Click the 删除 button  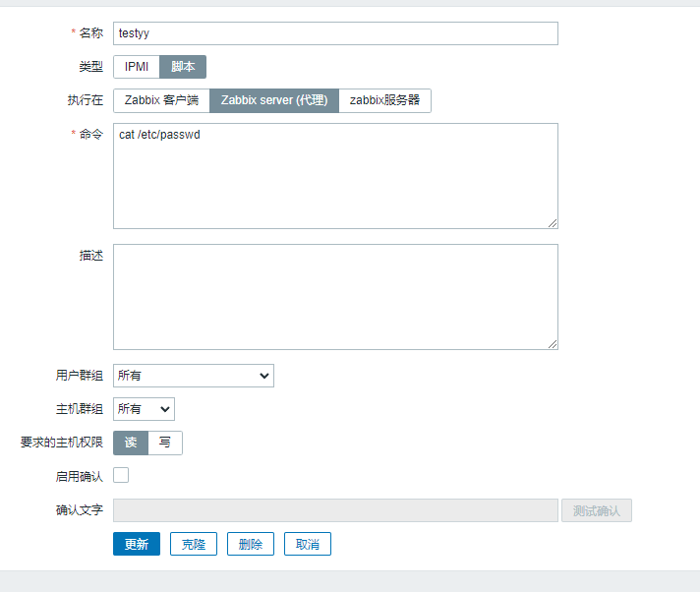point(251,544)
